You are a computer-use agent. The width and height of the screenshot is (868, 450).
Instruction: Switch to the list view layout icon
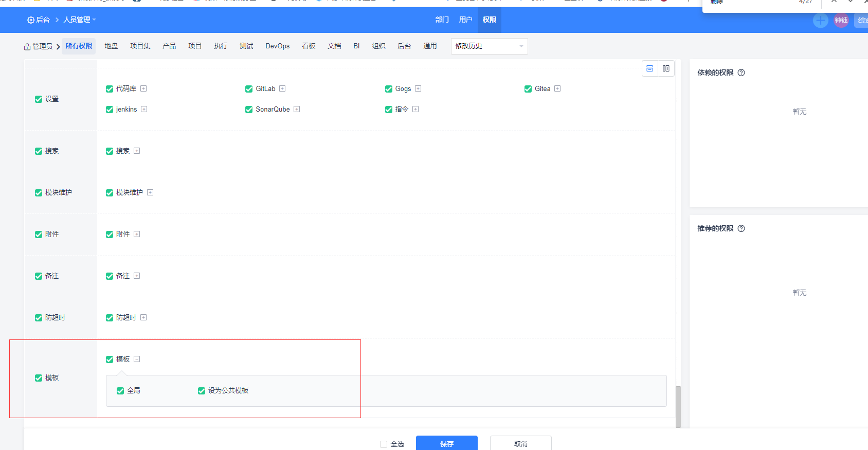pyautogui.click(x=650, y=68)
